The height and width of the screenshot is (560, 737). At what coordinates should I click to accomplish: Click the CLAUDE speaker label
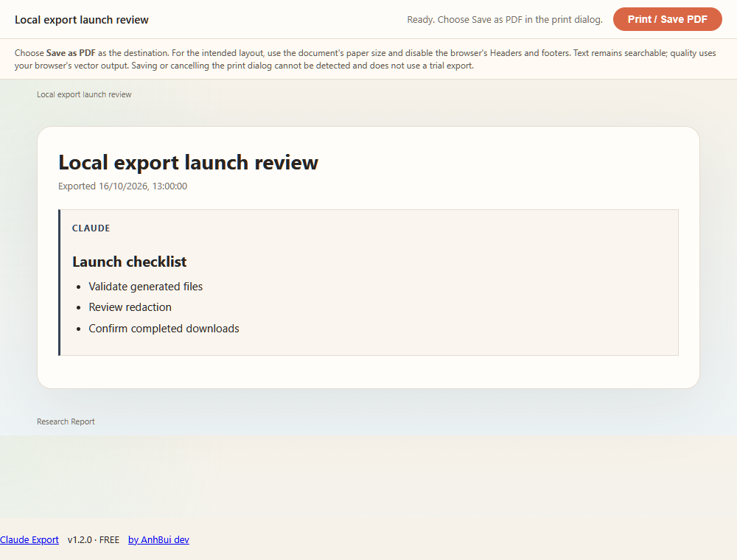pos(91,228)
